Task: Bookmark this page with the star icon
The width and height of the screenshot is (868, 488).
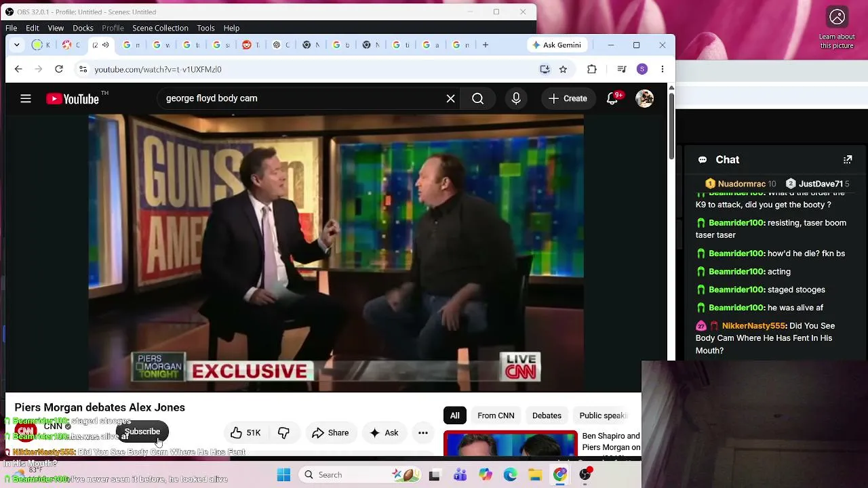Action: (x=563, y=69)
